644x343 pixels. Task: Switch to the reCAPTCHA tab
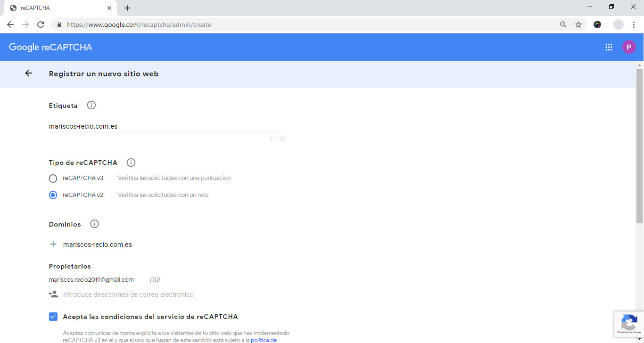click(x=60, y=8)
